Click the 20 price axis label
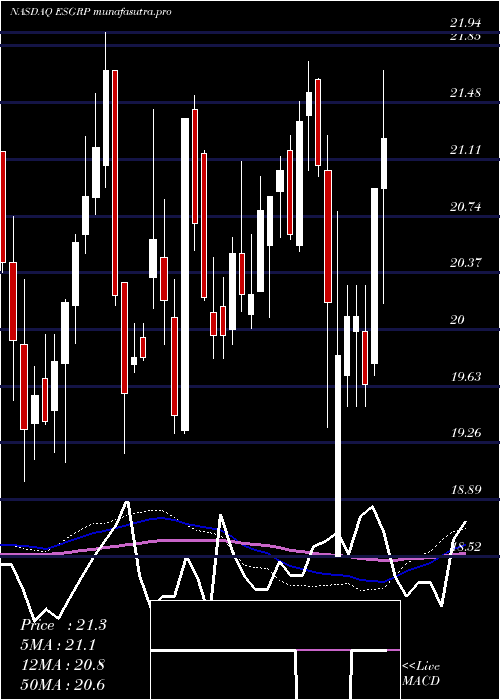 (x=458, y=320)
